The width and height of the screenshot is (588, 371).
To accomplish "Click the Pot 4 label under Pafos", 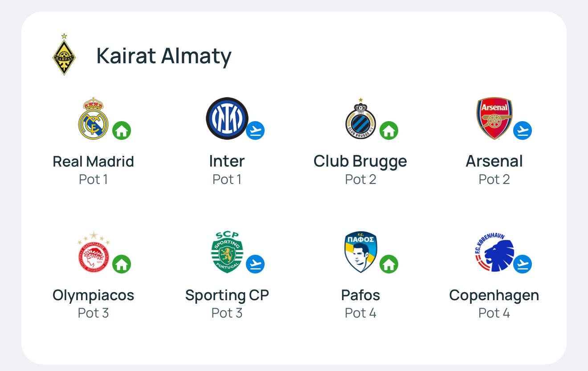I will tap(360, 313).
